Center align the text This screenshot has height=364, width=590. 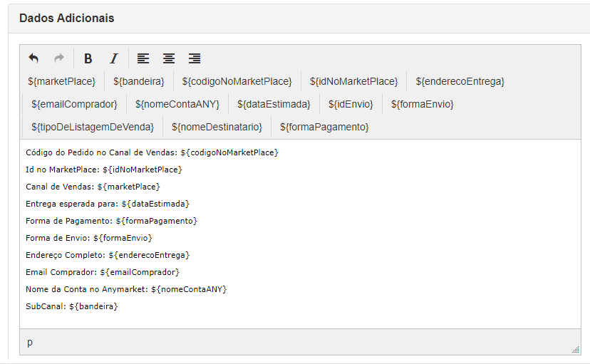pyautogui.click(x=169, y=58)
